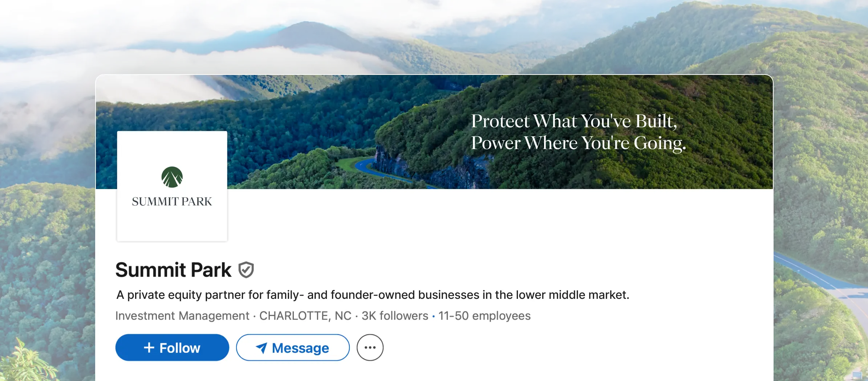This screenshot has height=381, width=868.
Task: Click the plus icon on Follow
Action: [149, 348]
